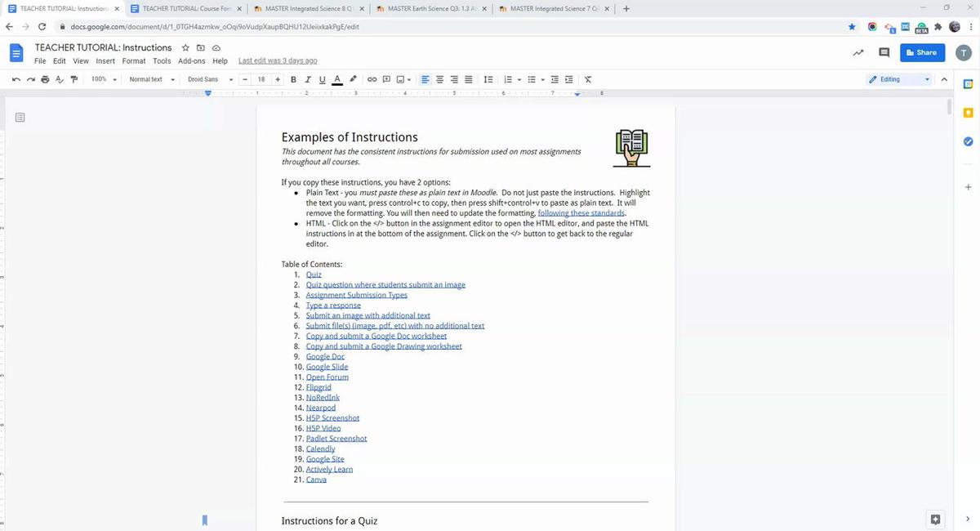Open the highlight color picker
980x531 pixels.
(353, 79)
